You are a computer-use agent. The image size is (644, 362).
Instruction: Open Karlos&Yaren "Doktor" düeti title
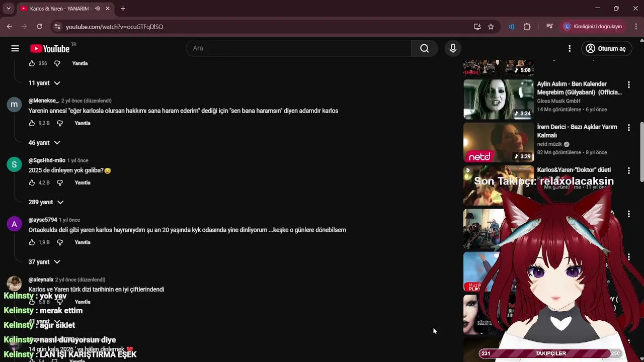pos(574,170)
